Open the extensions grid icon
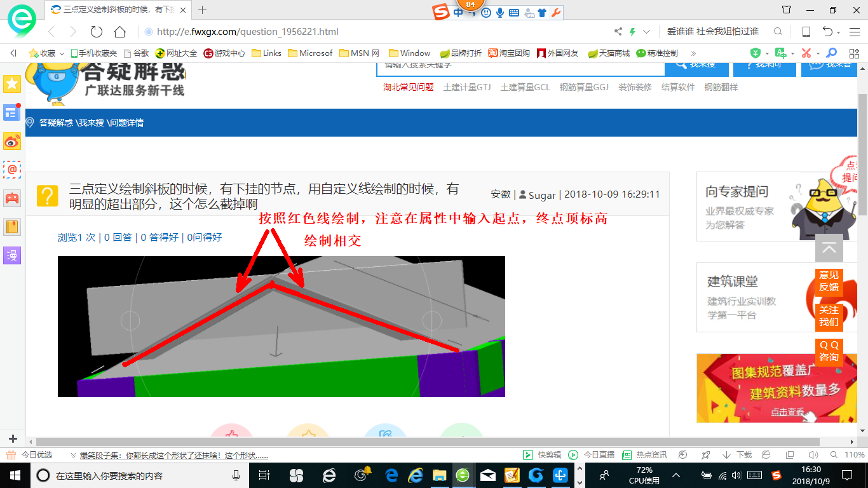The height and width of the screenshot is (488, 868). (853, 53)
